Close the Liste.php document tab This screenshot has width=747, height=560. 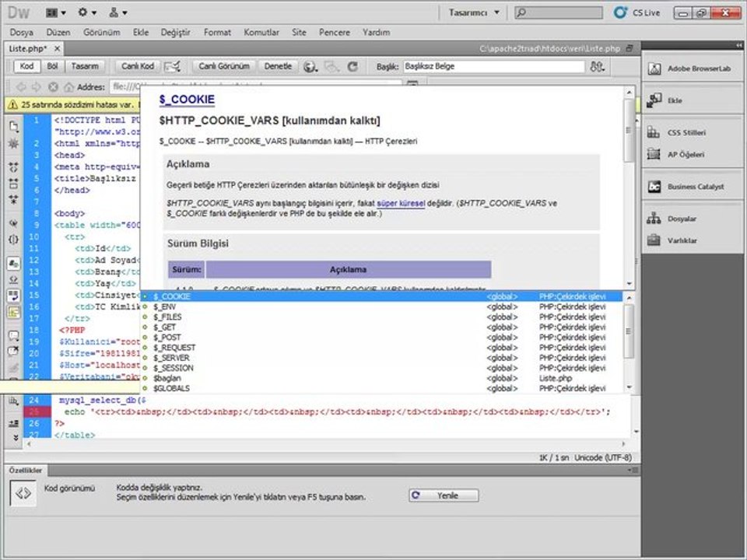pos(57,48)
